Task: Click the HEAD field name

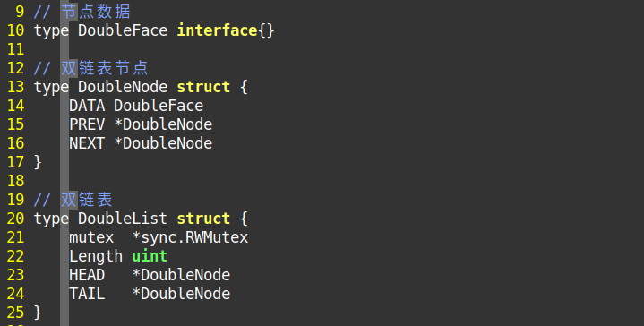Action: pos(87,275)
